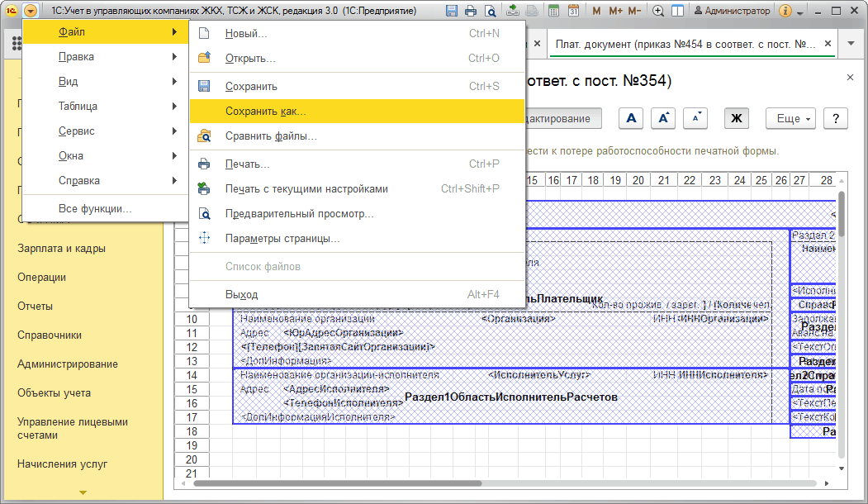
Task: Open the Окна menu item
Action: click(105, 155)
